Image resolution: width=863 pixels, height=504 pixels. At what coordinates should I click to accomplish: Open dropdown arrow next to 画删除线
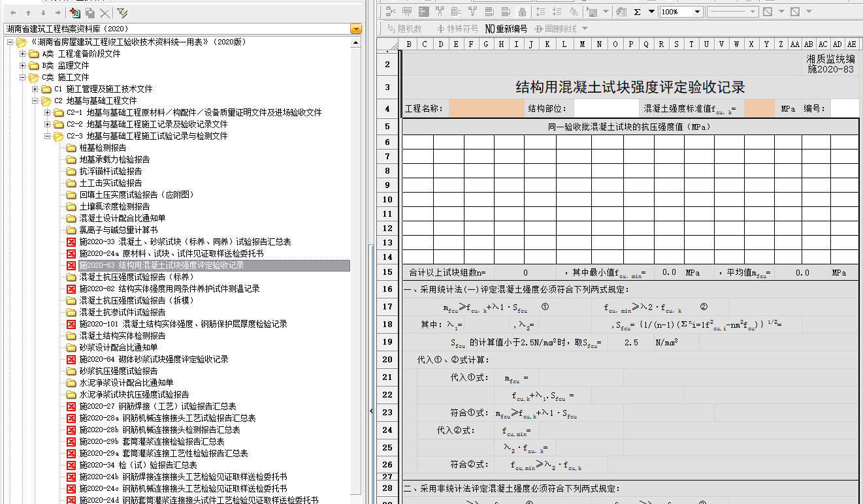click(585, 29)
